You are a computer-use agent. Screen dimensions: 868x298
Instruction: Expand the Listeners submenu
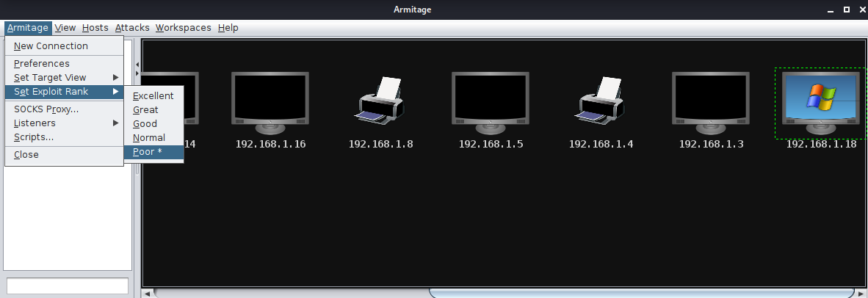[x=64, y=123]
